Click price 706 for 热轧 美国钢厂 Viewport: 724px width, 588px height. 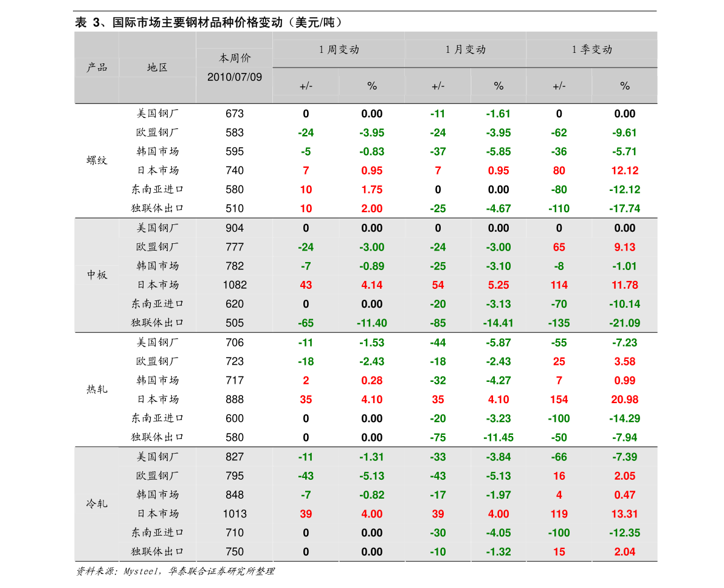pos(235,343)
